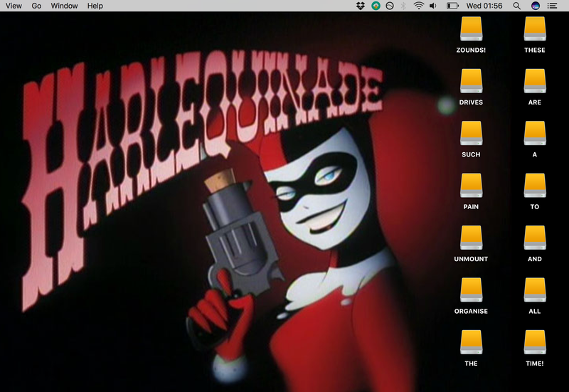Select the ORGANISE drive icon
The image size is (569, 392).
(471, 290)
